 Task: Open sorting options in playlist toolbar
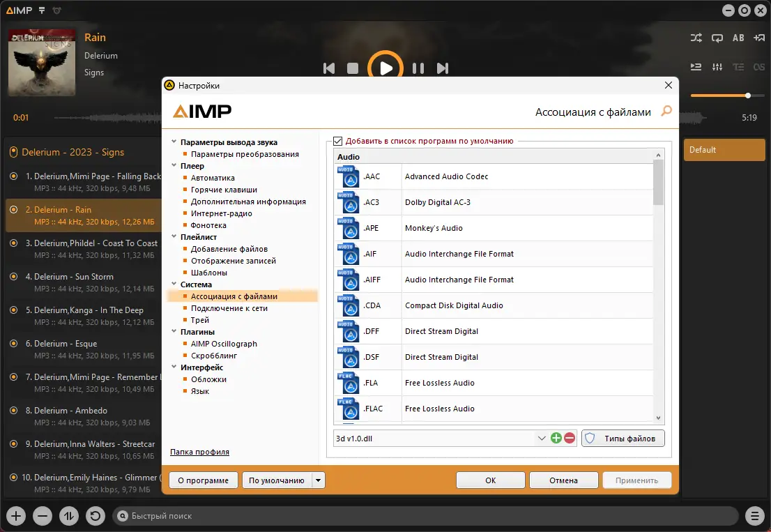69,516
